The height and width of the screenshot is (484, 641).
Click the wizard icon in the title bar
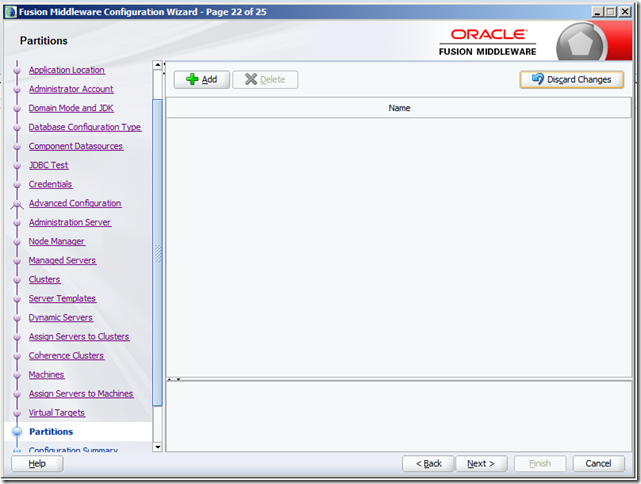pyautogui.click(x=11, y=12)
